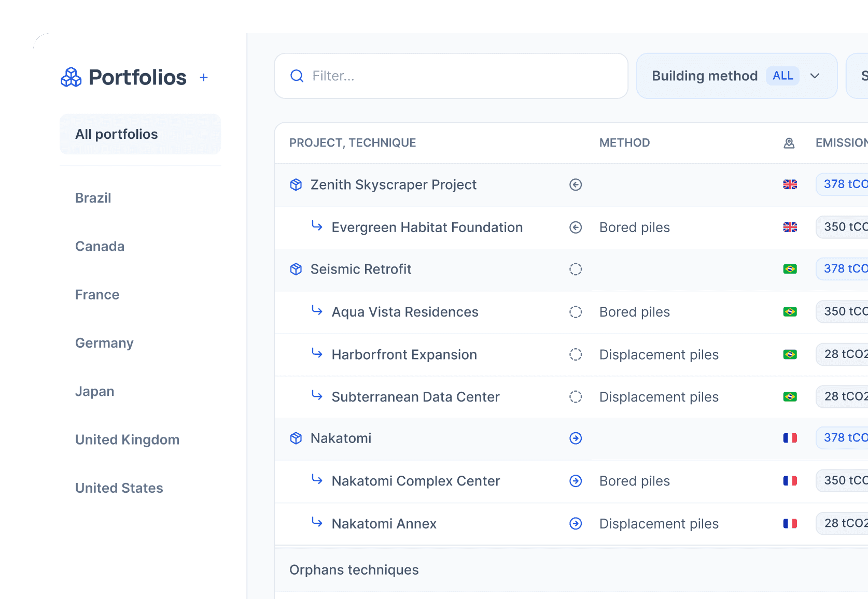Image resolution: width=868 pixels, height=599 pixels.
Task: Click UK flag in Zenith Skyscraper Project row
Action: click(x=790, y=184)
